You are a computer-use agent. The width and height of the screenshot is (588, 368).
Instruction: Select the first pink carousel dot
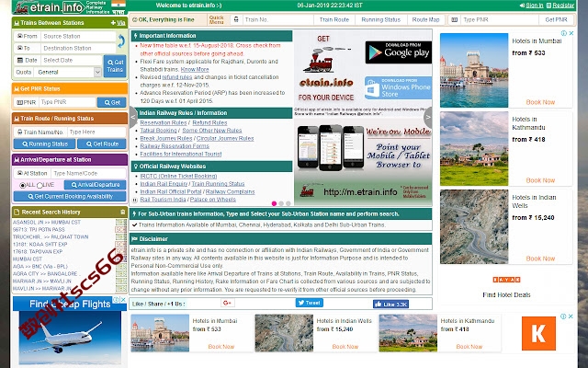click(274, 203)
